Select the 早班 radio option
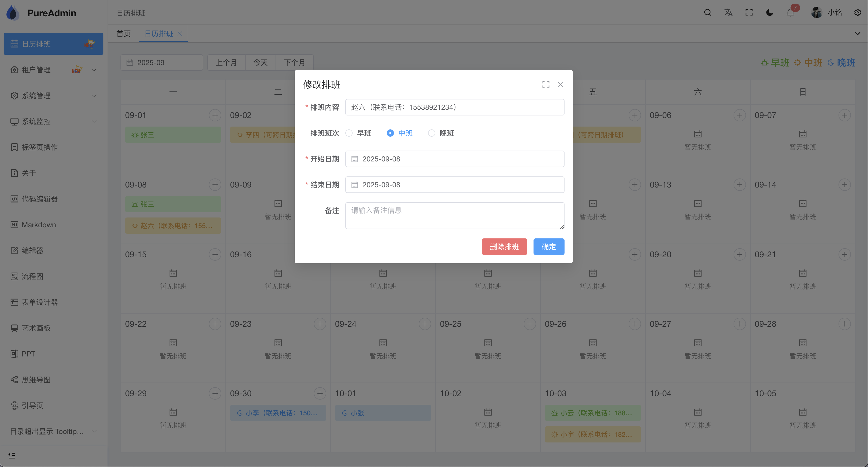The height and width of the screenshot is (467, 868). (x=349, y=133)
